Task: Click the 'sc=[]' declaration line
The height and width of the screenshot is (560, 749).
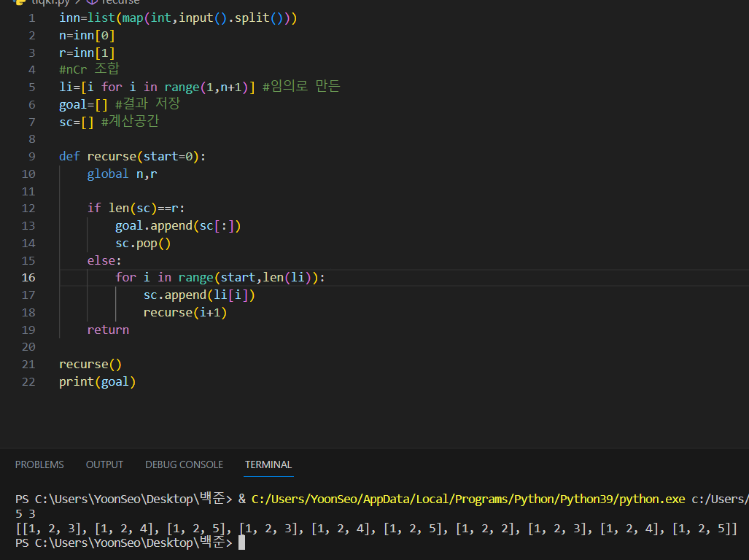Action: pyautogui.click(x=109, y=122)
